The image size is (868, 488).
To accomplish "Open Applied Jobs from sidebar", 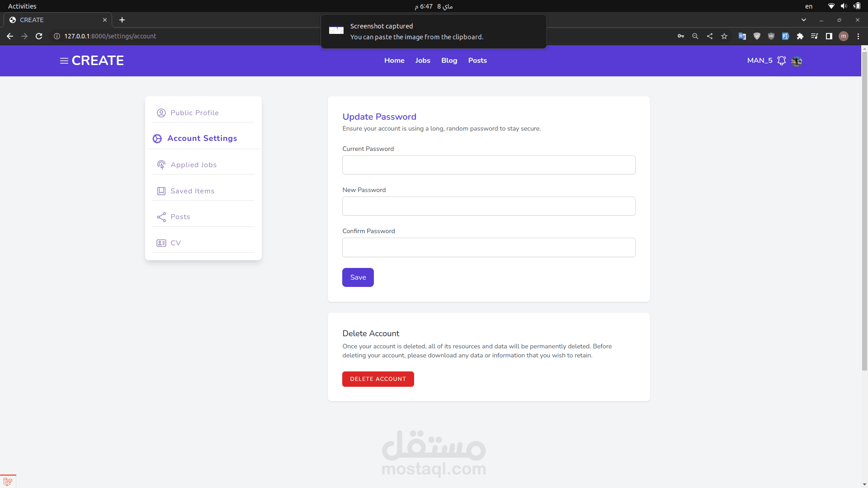I will pyautogui.click(x=193, y=165).
